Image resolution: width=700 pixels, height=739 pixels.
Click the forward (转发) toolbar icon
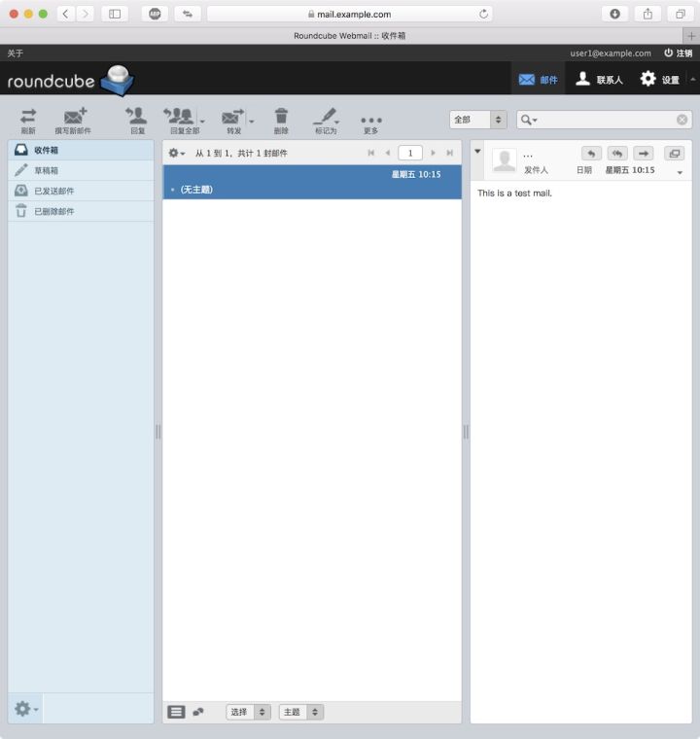tap(232, 119)
